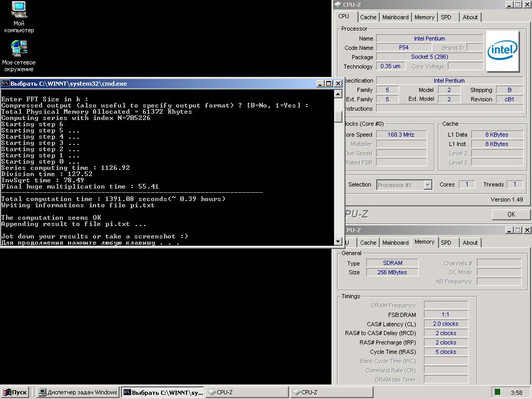This screenshot has height=399, width=532.
Task: Click Technology value 0.35 um
Action: point(390,66)
